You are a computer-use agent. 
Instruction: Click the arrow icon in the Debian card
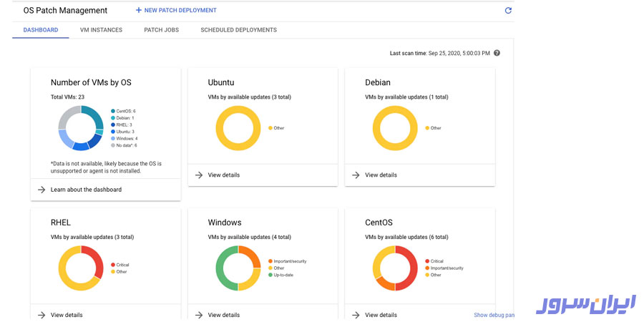(x=356, y=175)
